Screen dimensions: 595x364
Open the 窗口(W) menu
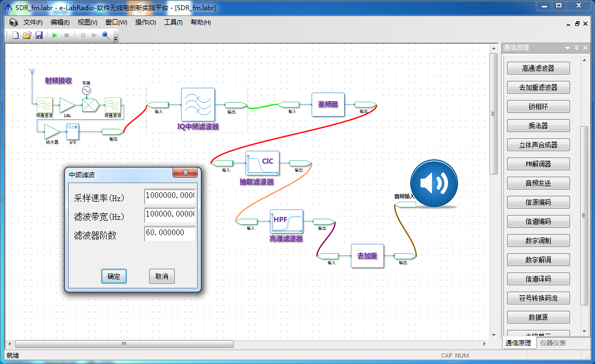click(x=116, y=22)
